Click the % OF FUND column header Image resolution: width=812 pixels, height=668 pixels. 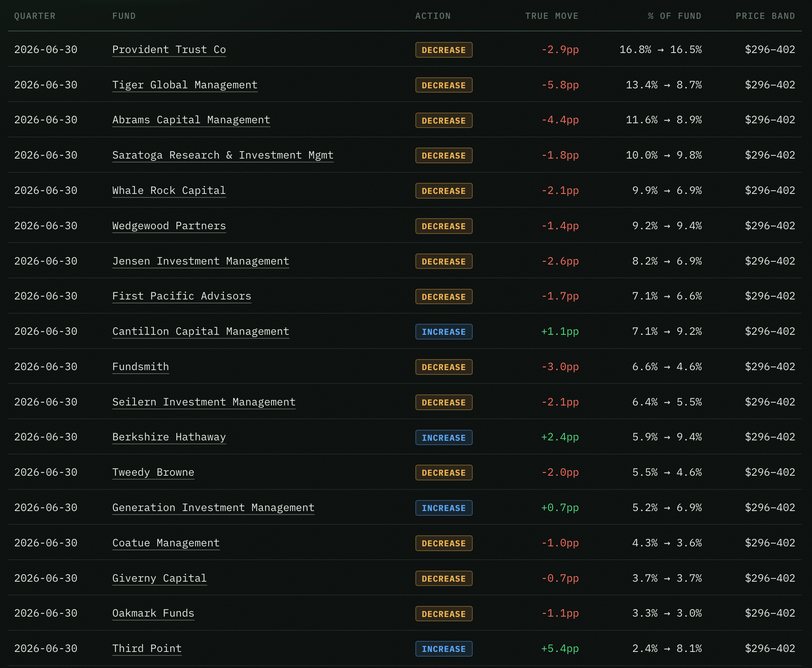[675, 16]
